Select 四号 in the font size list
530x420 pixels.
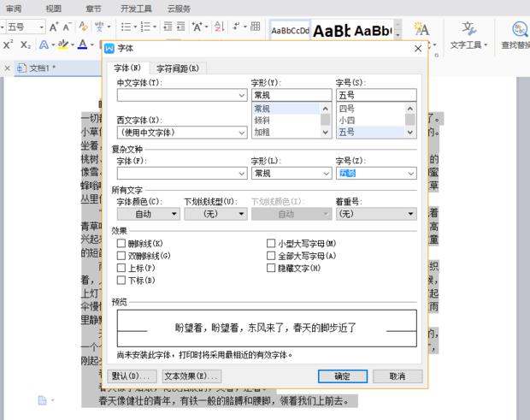point(370,109)
